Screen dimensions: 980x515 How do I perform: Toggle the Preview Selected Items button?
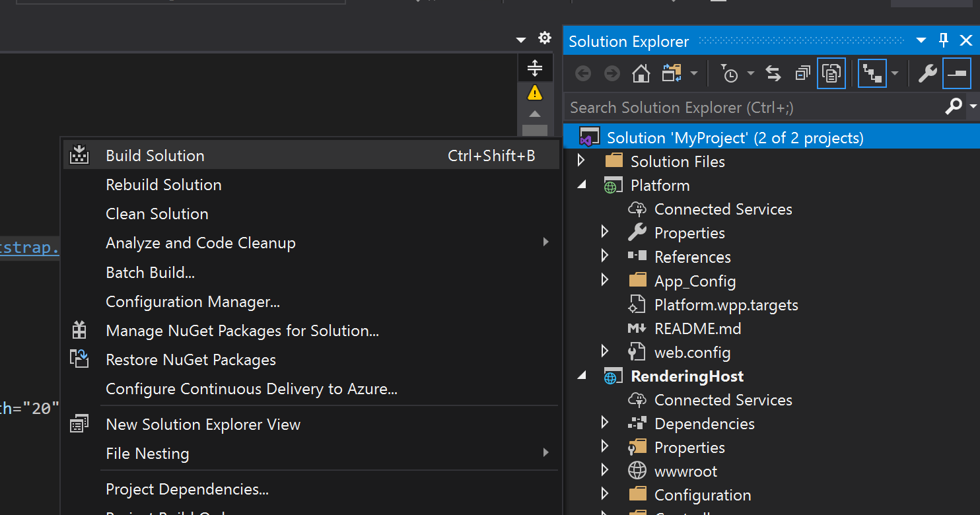click(x=957, y=73)
